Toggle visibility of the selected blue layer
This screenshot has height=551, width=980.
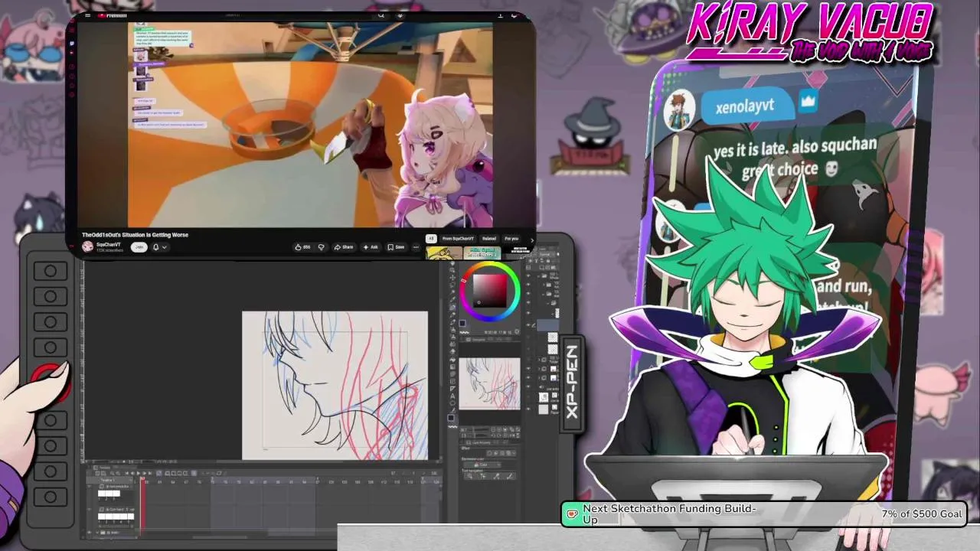coord(528,325)
